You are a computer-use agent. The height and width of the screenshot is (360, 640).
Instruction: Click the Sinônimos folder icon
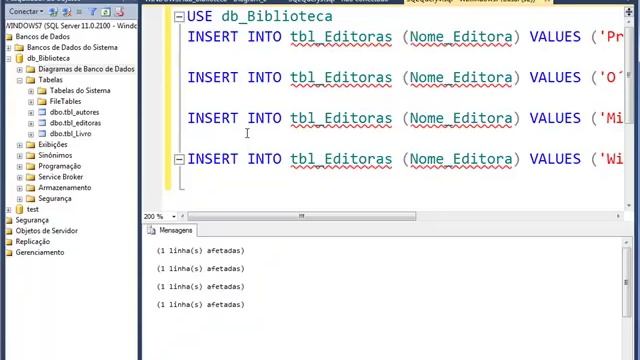pyautogui.click(x=31, y=156)
